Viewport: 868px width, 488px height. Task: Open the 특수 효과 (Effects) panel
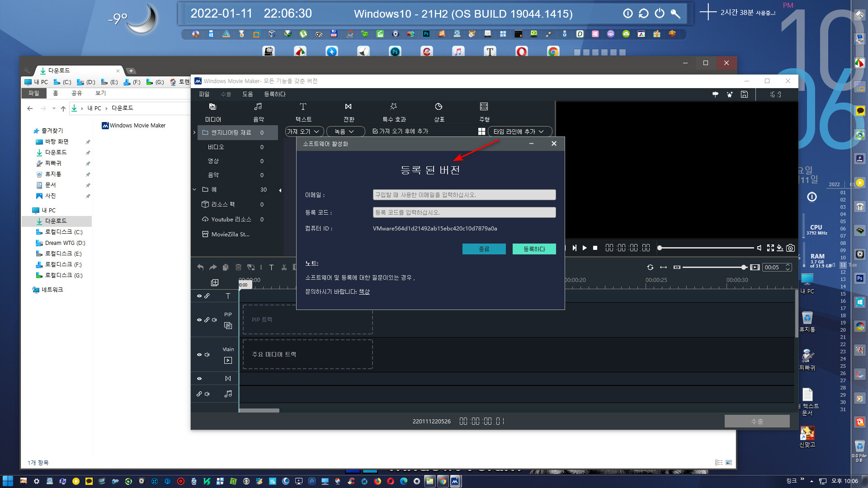(x=394, y=112)
